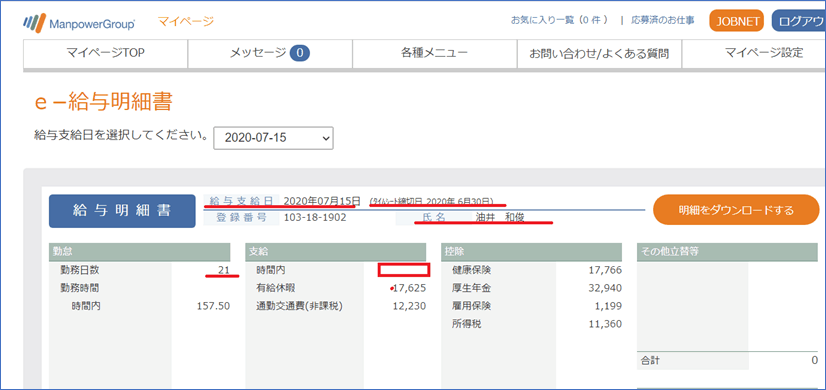Image resolution: width=826 pixels, height=390 pixels.
Task: Click 通勤交通費(非課税) label
Action: click(299, 306)
